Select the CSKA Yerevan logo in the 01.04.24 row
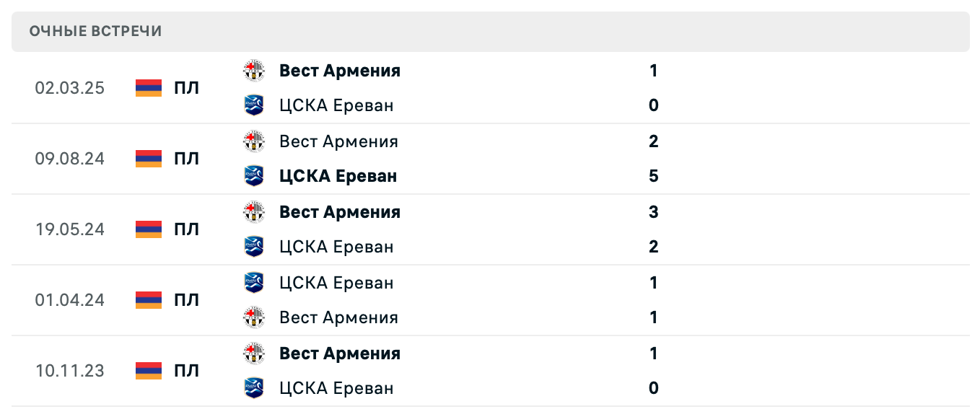Viewport: 980px width, 417px height. pos(254,281)
